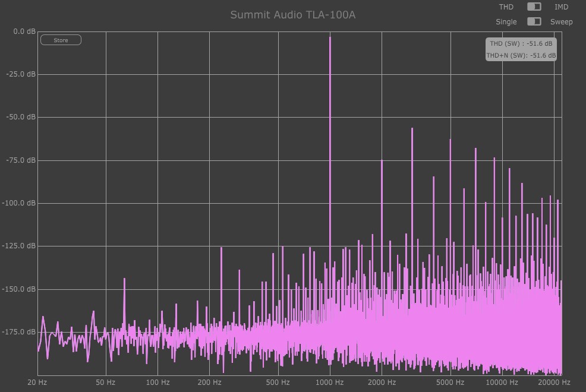This screenshot has height=392, width=586.
Task: Click the -175.0 dB axis label
Action: 19,332
